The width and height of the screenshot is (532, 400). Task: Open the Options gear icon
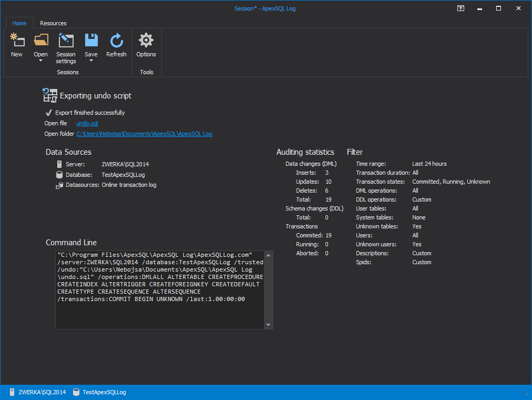(146, 40)
